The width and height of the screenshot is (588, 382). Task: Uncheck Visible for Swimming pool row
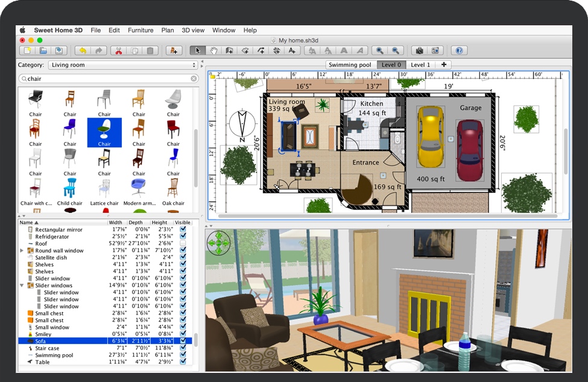click(183, 355)
